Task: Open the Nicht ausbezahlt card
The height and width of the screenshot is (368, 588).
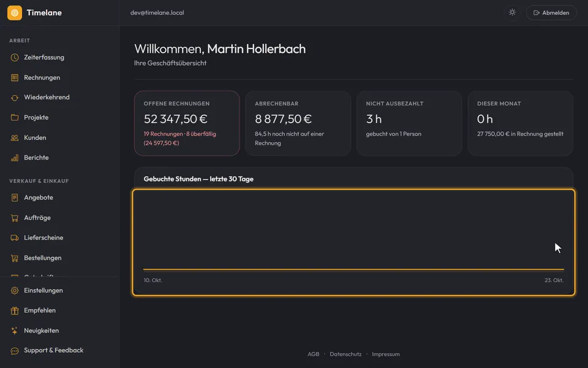Action: 409,123
